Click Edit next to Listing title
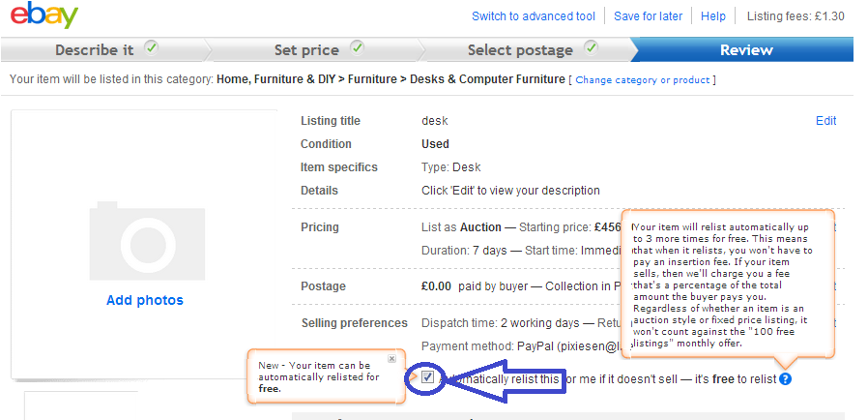This screenshot has height=420, width=868. click(x=825, y=121)
